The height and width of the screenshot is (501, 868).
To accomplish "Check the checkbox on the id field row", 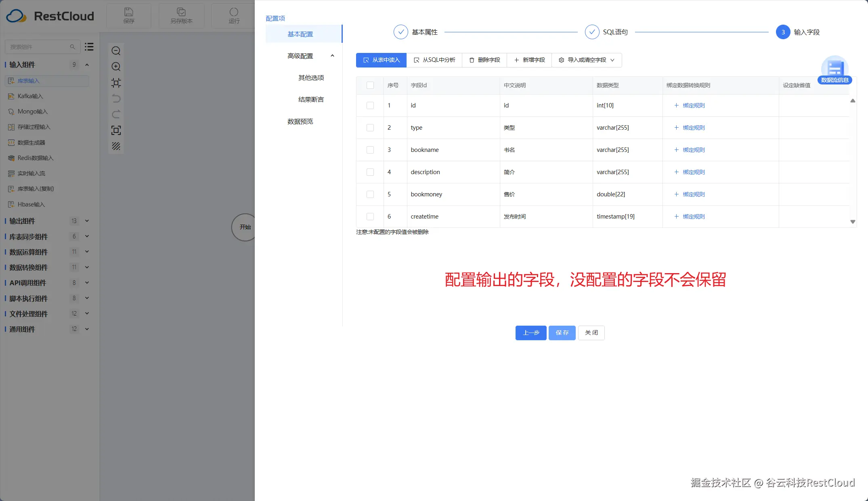I will point(370,105).
